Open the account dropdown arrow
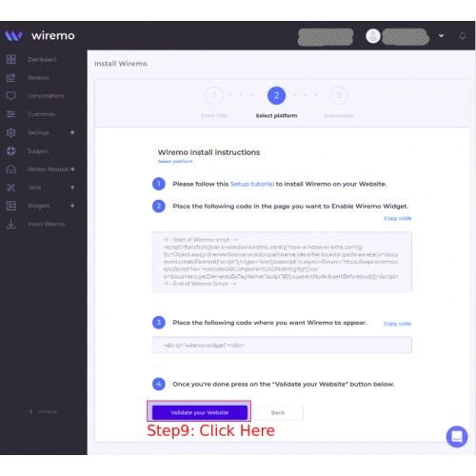Screen dimensions: 476x476 click(441, 35)
